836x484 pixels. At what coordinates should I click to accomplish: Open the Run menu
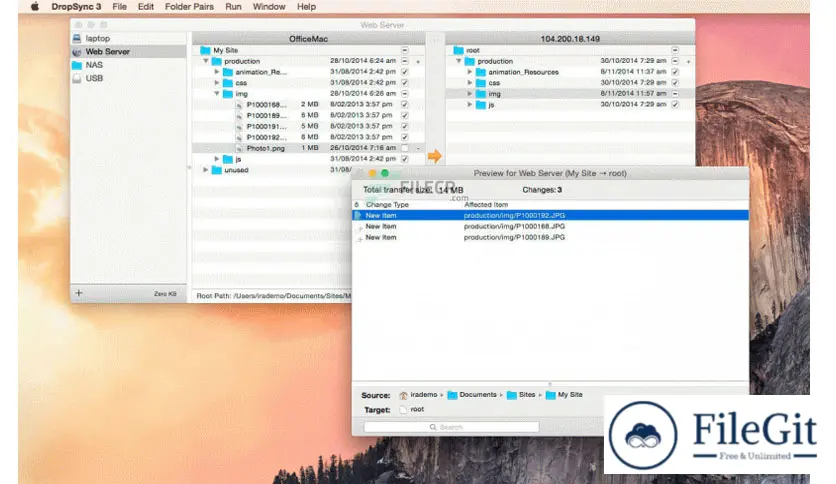pyautogui.click(x=233, y=6)
